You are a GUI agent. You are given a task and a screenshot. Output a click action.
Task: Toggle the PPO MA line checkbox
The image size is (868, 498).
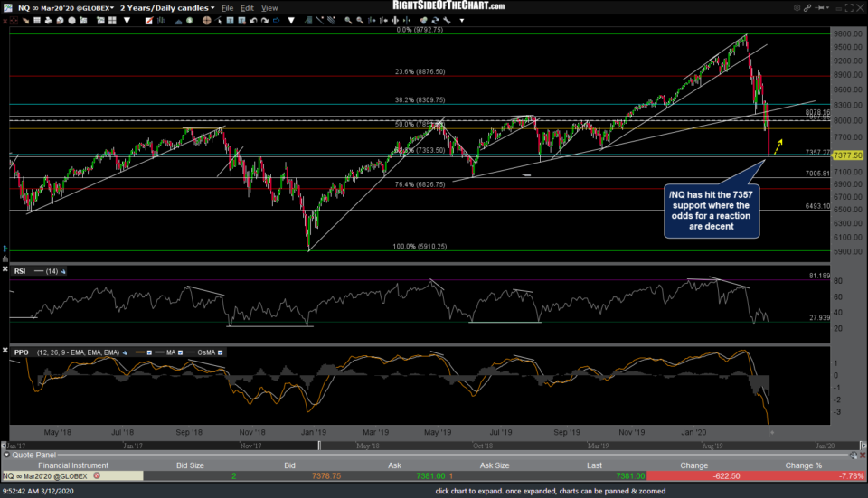[181, 352]
